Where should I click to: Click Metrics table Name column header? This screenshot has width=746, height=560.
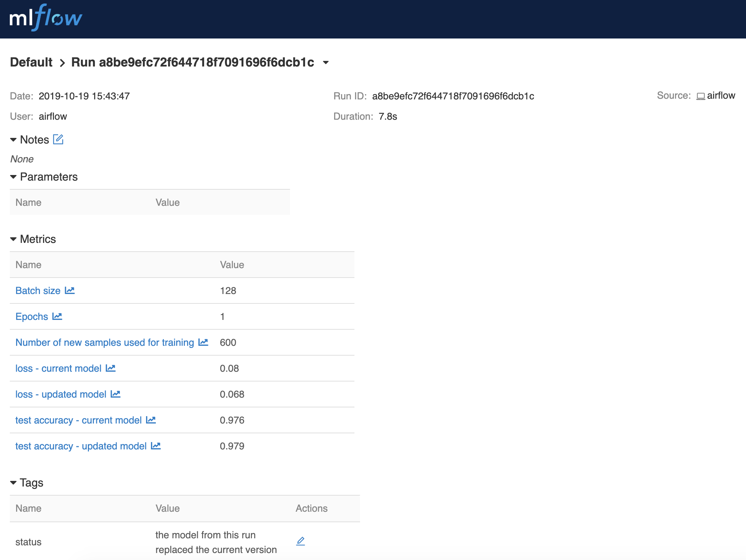28,265
